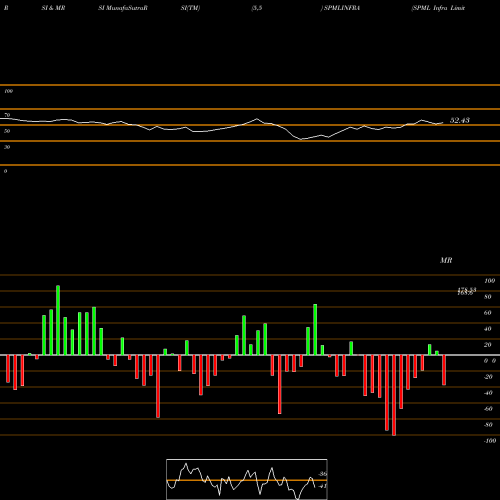Viewport: 500px width, 500px height.
Task: Click the MR label above the bar chart
Action: tap(446, 260)
